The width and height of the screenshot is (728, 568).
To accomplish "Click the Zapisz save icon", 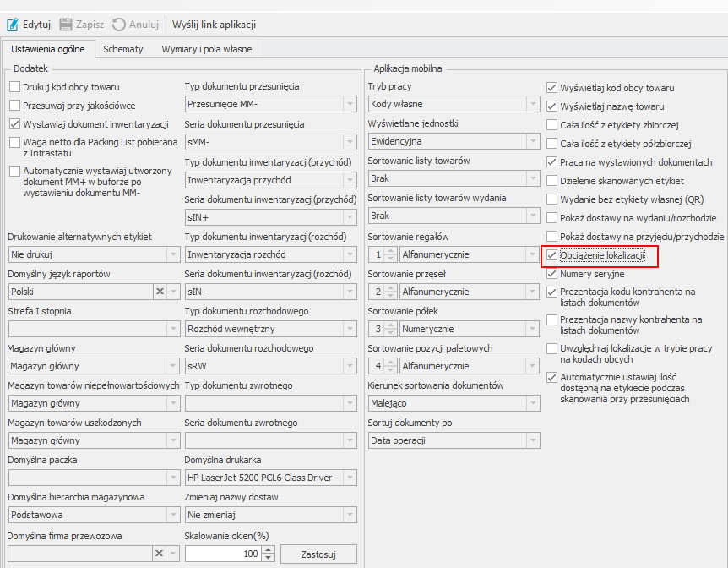I will point(66,25).
